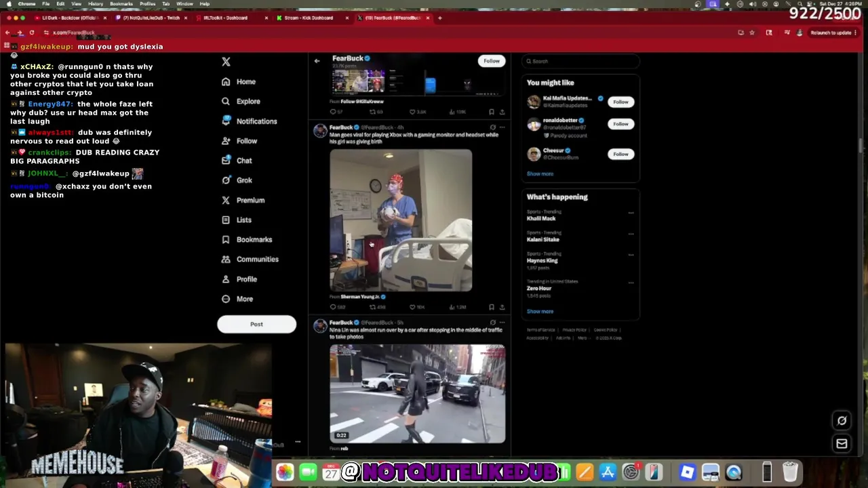Repost the Xbox birth post
Viewport: 868px width, 488px height.
pyautogui.click(x=377, y=307)
